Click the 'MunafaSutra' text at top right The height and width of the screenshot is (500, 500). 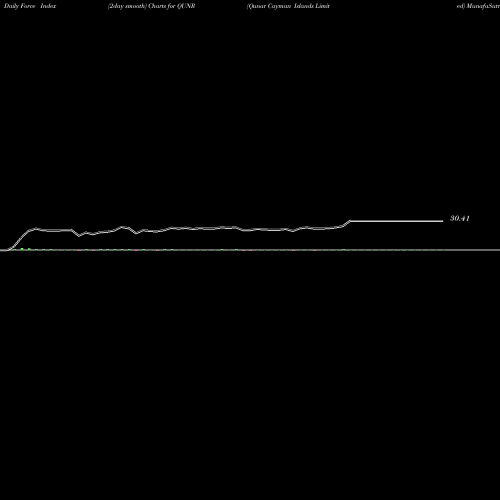tap(483, 6)
